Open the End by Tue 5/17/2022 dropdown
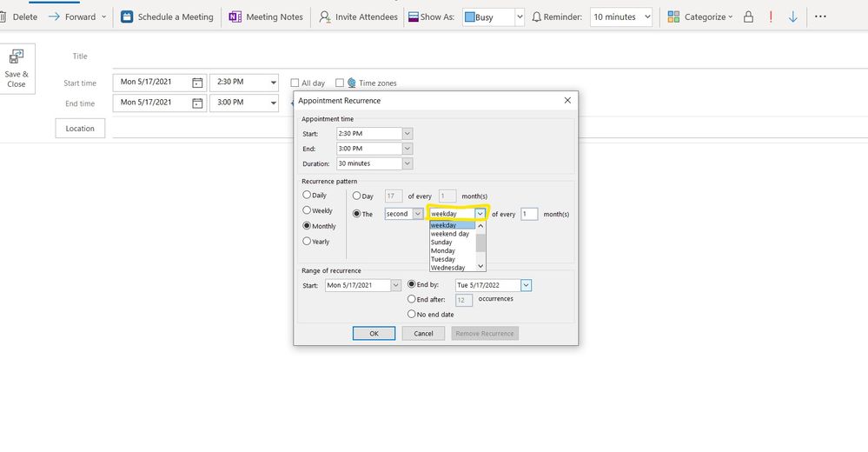Screen dimensions: 868x452 coord(526,285)
